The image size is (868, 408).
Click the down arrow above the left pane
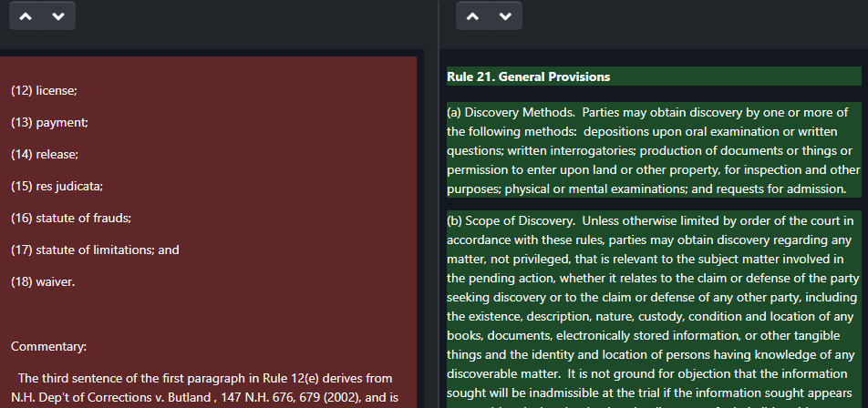[x=57, y=16]
